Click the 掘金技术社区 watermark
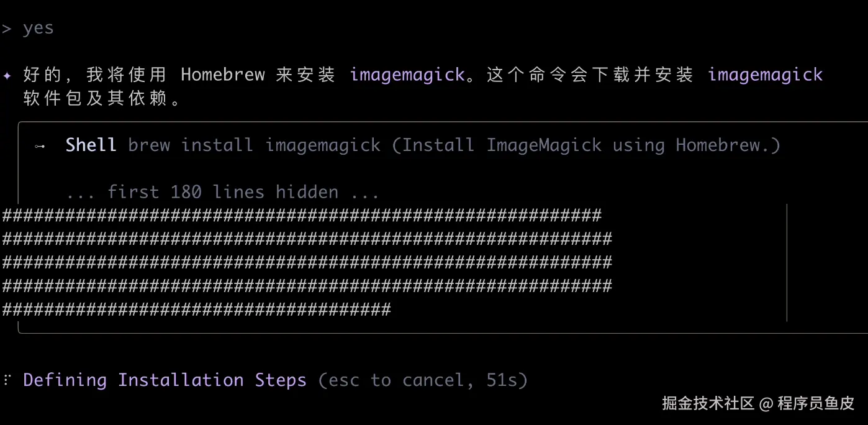 pyautogui.click(x=708, y=403)
